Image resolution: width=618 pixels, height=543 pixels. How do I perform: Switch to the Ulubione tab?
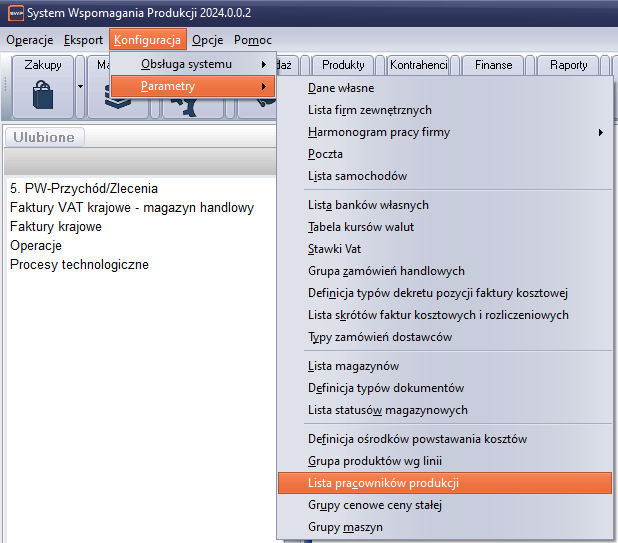click(45, 137)
